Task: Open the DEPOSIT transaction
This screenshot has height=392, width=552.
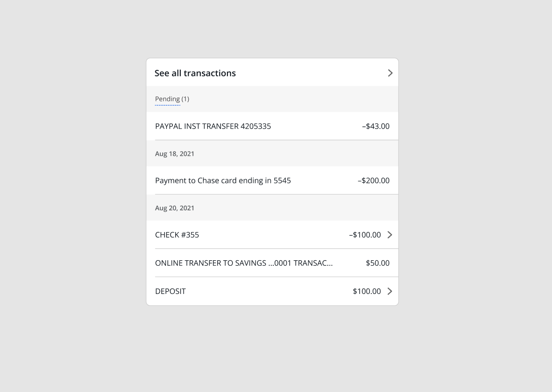Action: point(170,291)
